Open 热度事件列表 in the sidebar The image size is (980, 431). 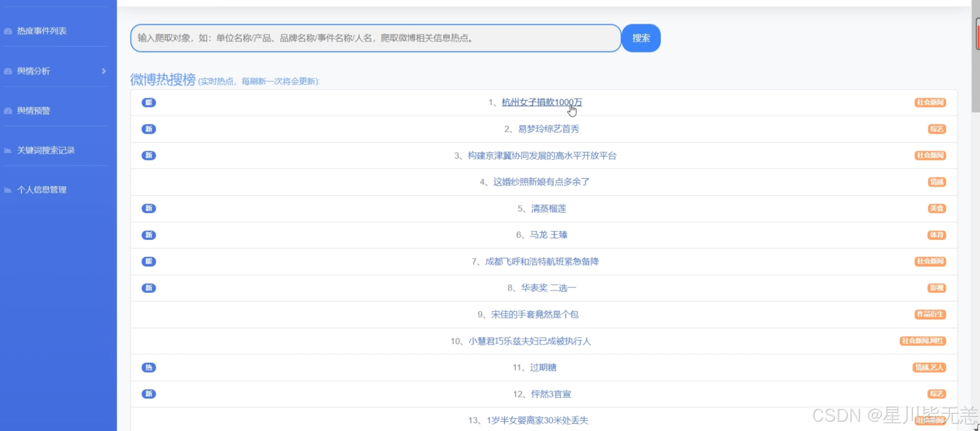(x=42, y=31)
